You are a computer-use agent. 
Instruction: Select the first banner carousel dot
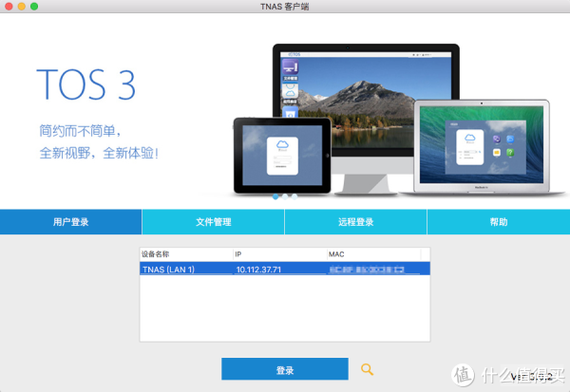click(275, 196)
